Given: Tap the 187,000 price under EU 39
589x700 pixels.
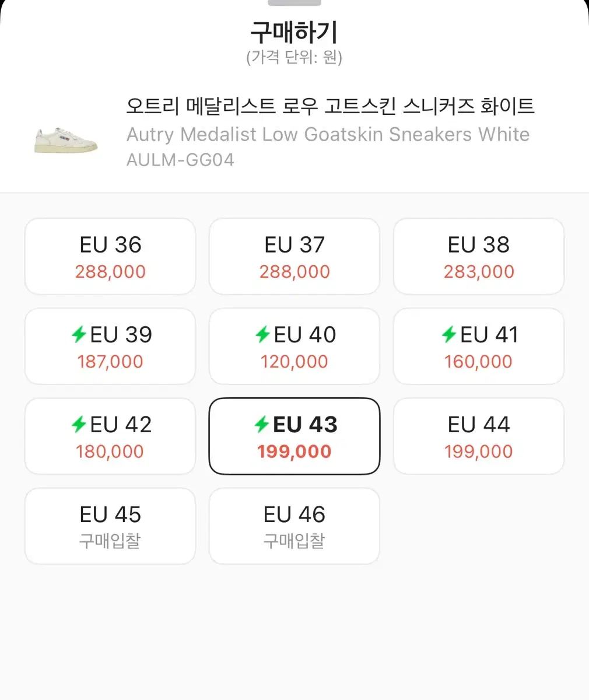Looking at the screenshot, I should pos(110,362).
